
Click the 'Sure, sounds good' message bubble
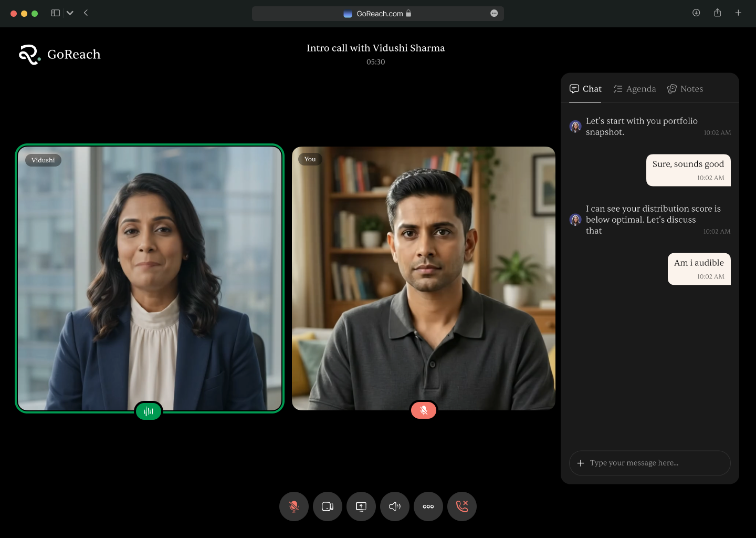tap(688, 170)
